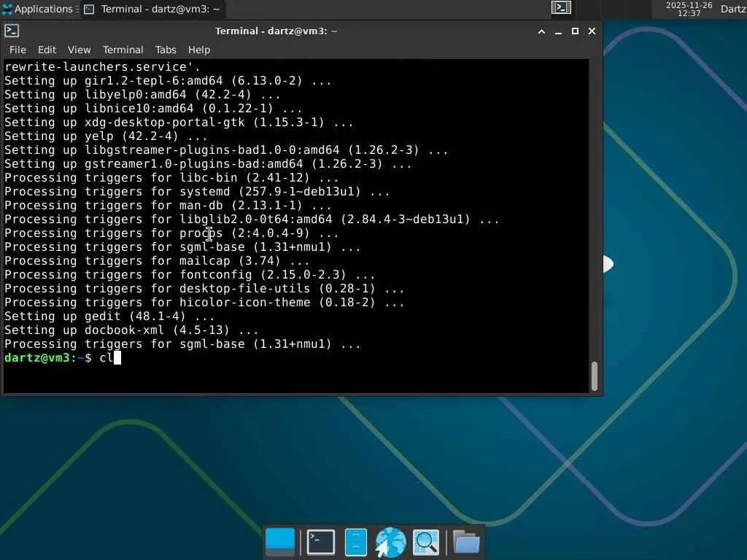Open the Help menu
The height and width of the screenshot is (560, 747).
click(x=198, y=50)
